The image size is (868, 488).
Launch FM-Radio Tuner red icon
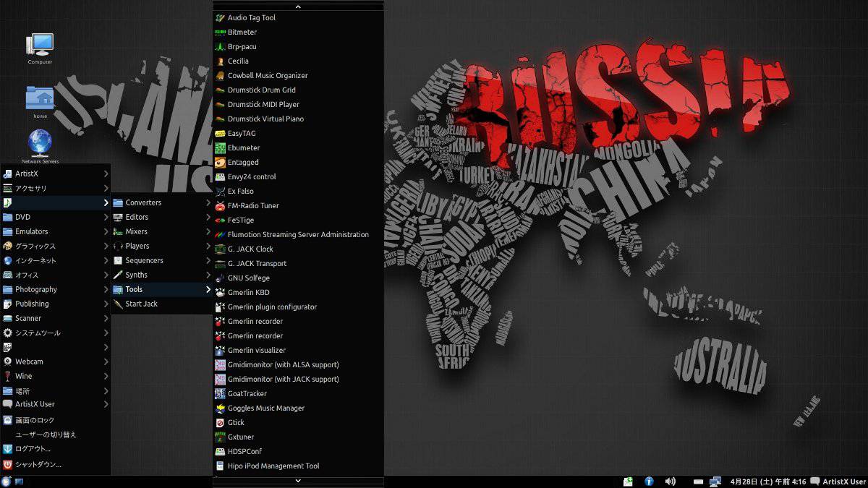click(x=221, y=205)
